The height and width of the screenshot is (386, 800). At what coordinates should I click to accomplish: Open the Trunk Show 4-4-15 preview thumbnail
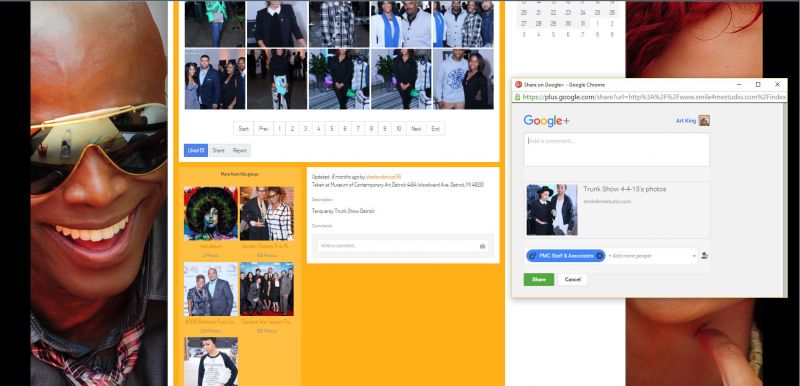(x=552, y=210)
